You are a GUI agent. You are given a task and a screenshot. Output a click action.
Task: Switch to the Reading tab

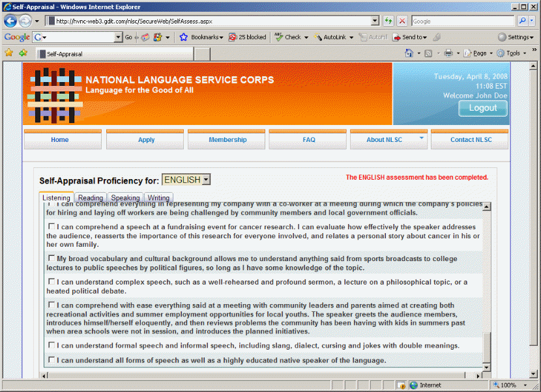click(91, 198)
